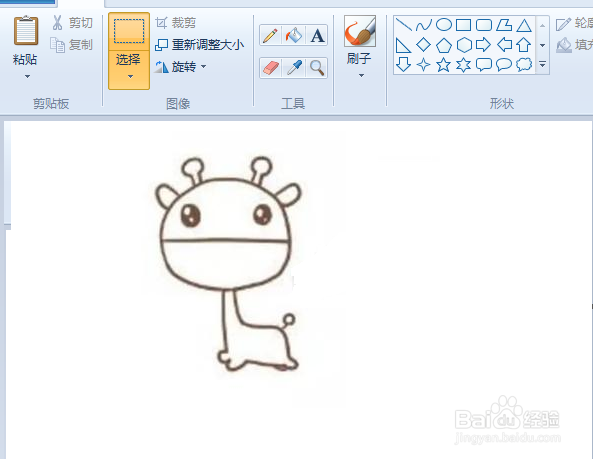Select the Pencil tool
The height and width of the screenshot is (459, 593).
pos(270,36)
